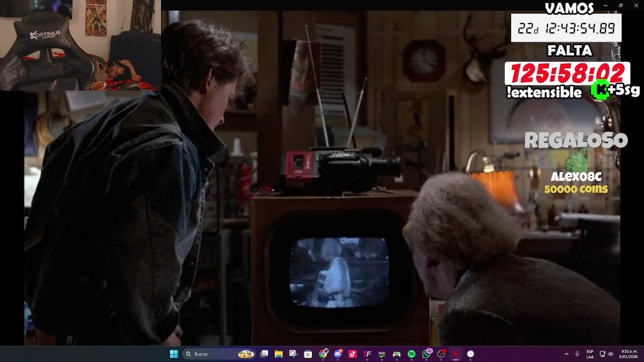644x362 pixels.
Task: Close the window with X
Action: pos(635,5)
